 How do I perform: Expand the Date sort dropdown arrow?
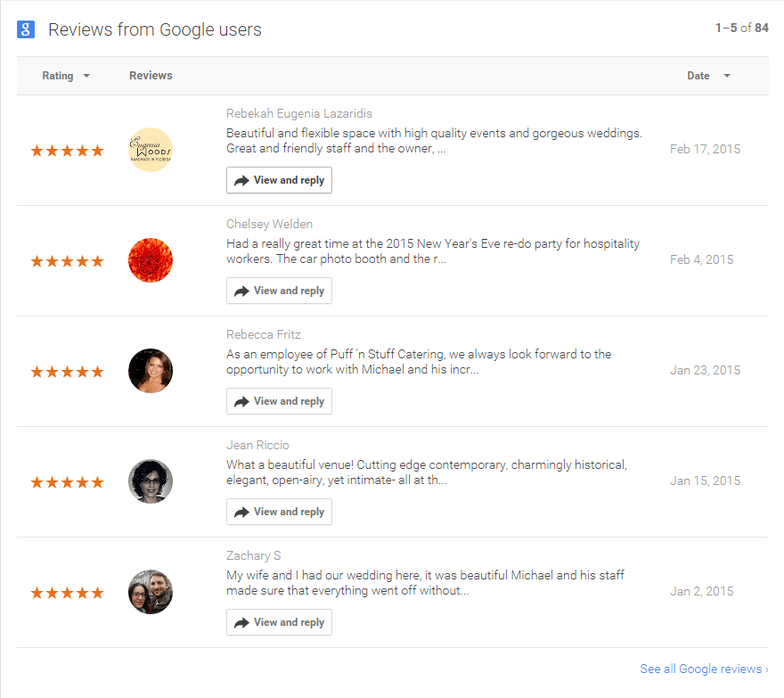(x=727, y=76)
